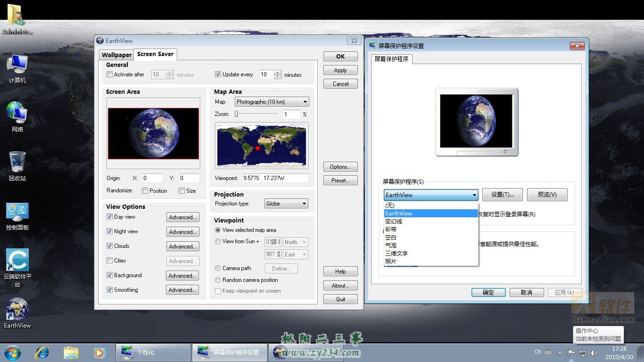The height and width of the screenshot is (362, 644).
Task: Increase the Update every minutes spinner
Action: coord(278,72)
